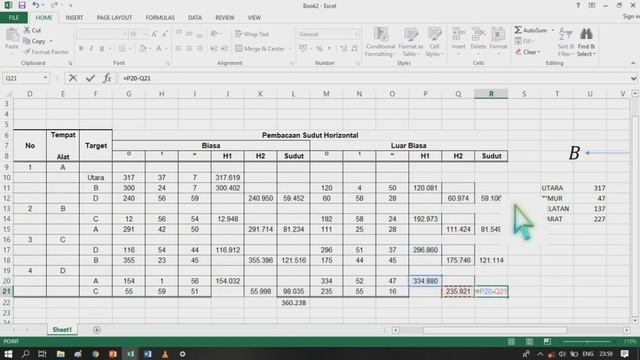640x360 pixels.
Task: Open Conditional Formatting menu
Action: pyautogui.click(x=380, y=42)
